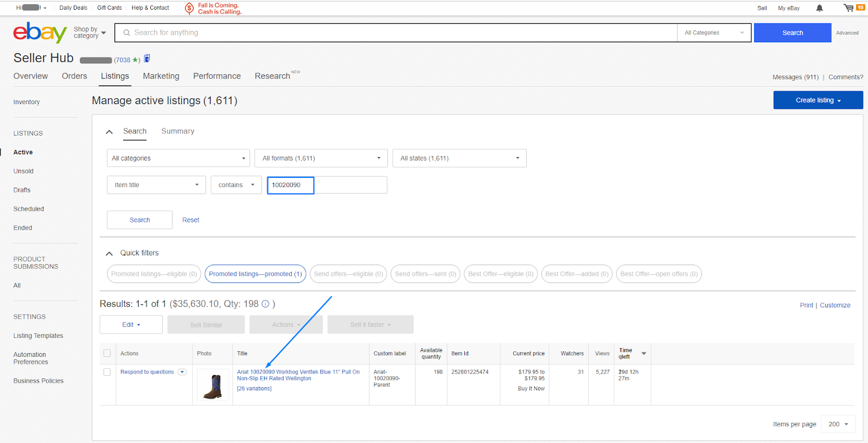868x443 pixels.
Task: Click the Print link
Action: tap(807, 305)
